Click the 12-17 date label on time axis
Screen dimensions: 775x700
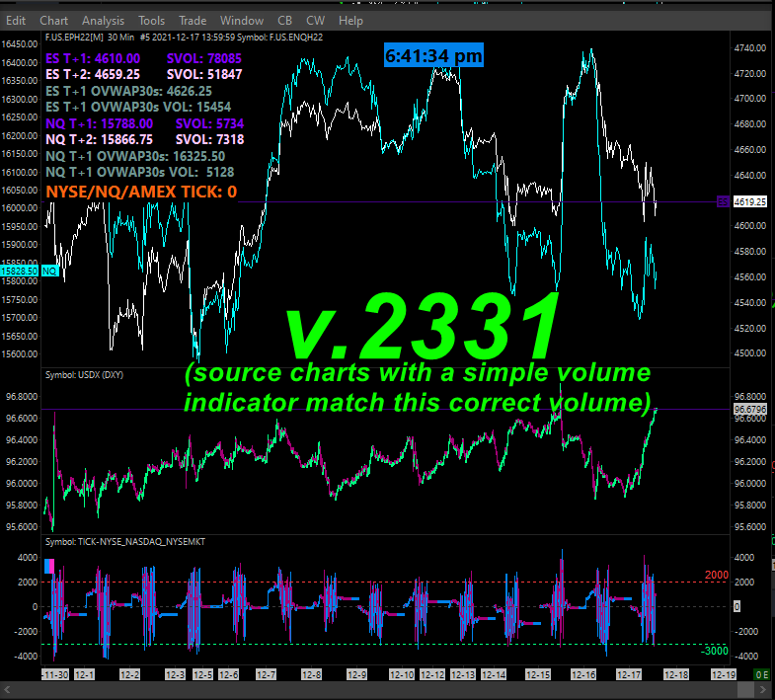[x=629, y=674]
